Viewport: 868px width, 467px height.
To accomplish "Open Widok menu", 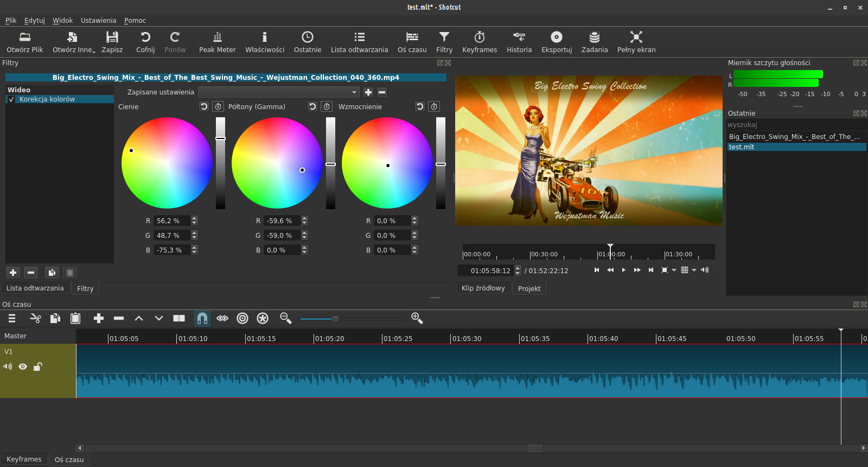I will tap(62, 21).
